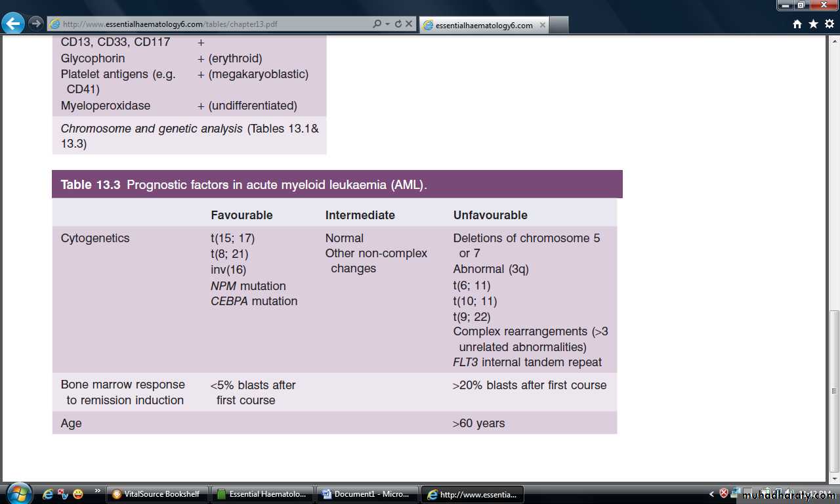The width and height of the screenshot is (840, 504).
Task: Open Favorites star icon
Action: point(813,24)
